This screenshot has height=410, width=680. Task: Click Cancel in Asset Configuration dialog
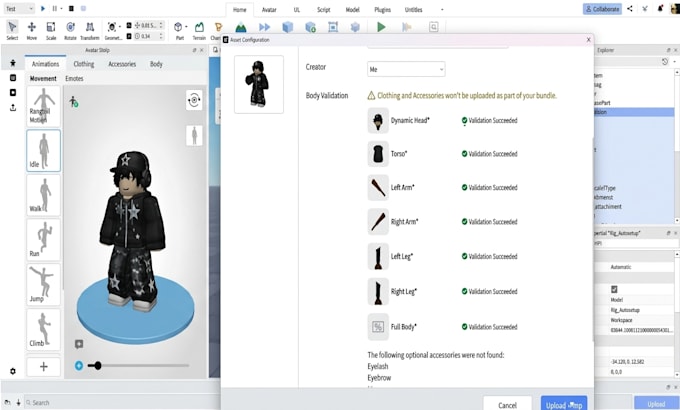coord(507,404)
